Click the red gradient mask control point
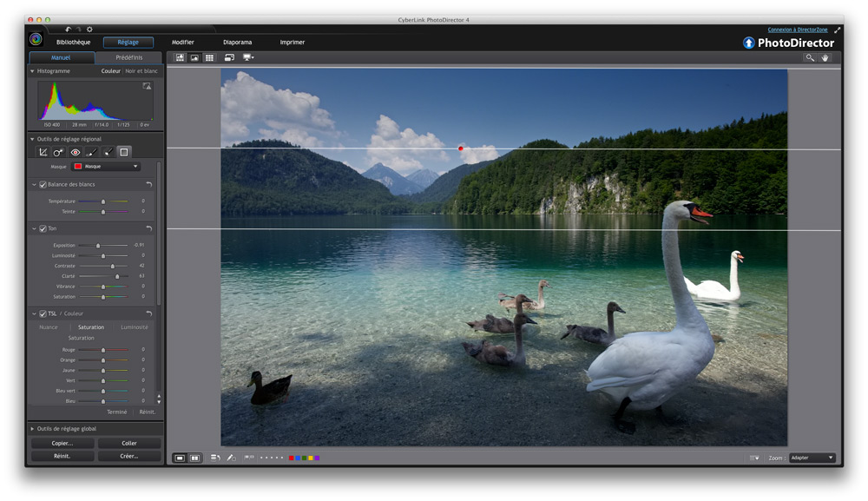 coord(461,148)
